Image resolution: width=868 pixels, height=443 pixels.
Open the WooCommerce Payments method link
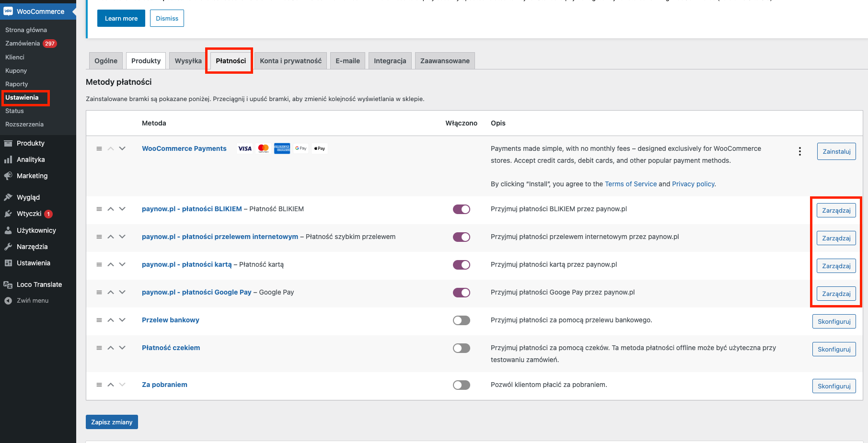(184, 148)
